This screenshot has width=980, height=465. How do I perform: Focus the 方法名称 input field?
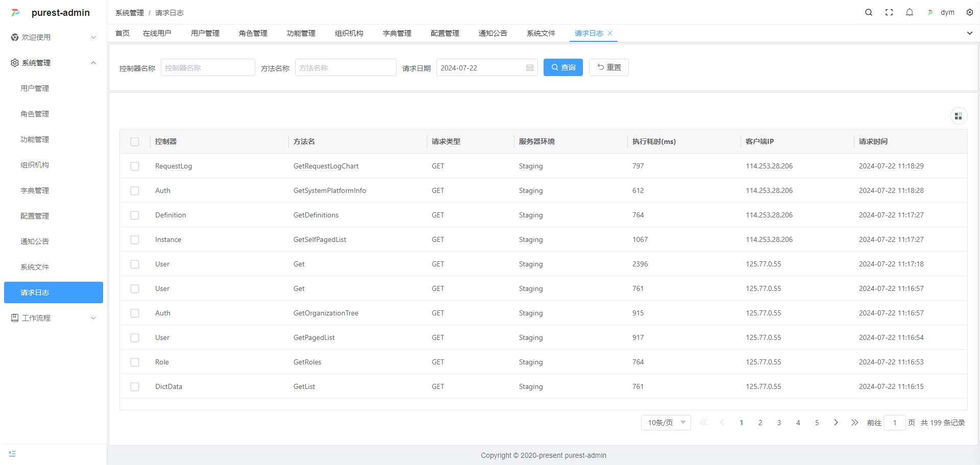(x=346, y=67)
